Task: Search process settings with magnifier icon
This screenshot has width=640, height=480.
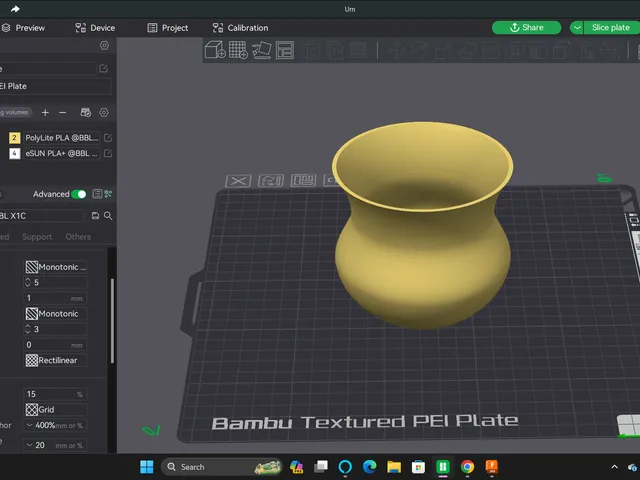Action: (x=108, y=216)
